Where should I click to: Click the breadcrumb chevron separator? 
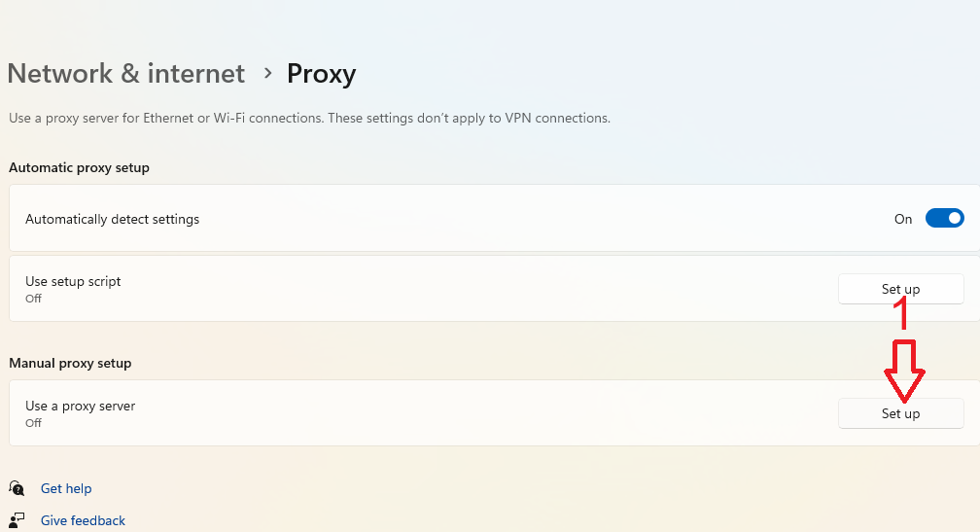click(x=267, y=74)
